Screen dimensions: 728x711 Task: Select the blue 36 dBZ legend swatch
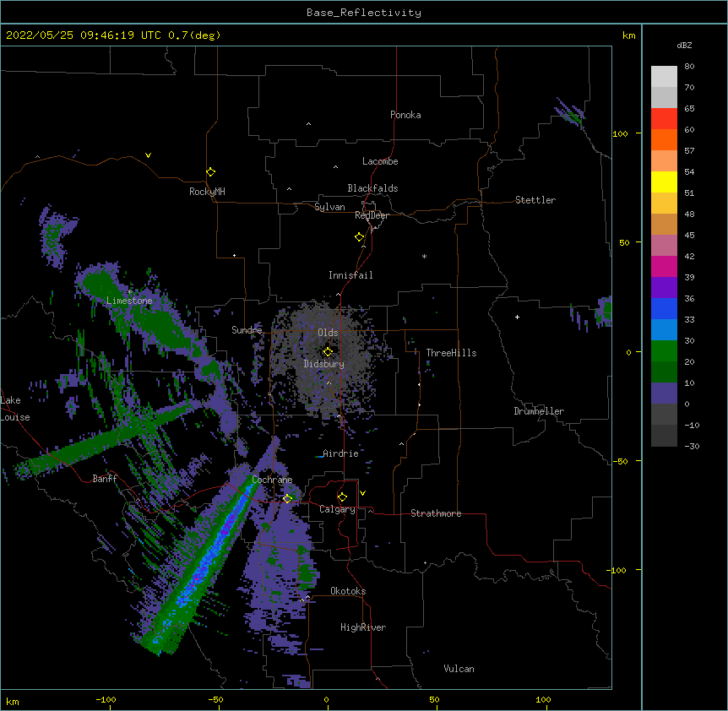pos(664,308)
